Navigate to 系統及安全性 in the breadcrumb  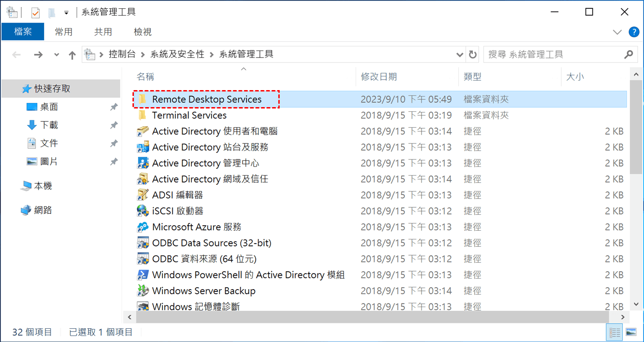pos(177,54)
